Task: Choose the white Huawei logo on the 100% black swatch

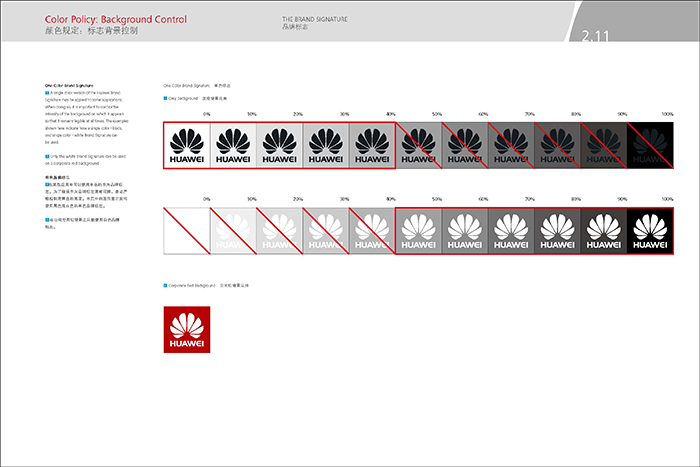Action: pyautogui.click(x=651, y=231)
